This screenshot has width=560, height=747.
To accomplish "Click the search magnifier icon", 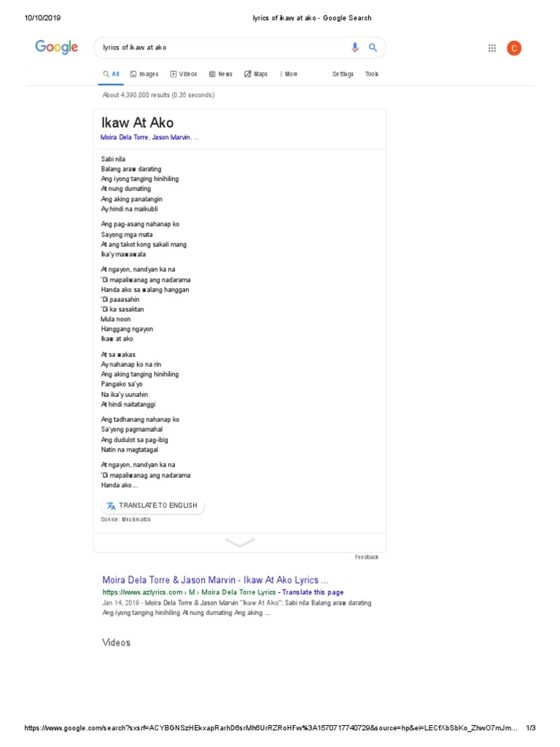I will coord(373,48).
